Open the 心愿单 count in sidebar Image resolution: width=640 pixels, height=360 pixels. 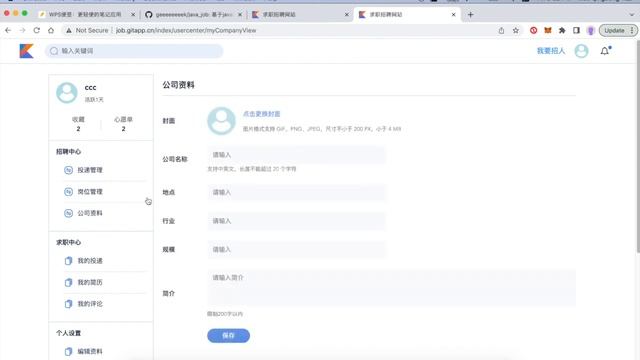[x=123, y=124]
